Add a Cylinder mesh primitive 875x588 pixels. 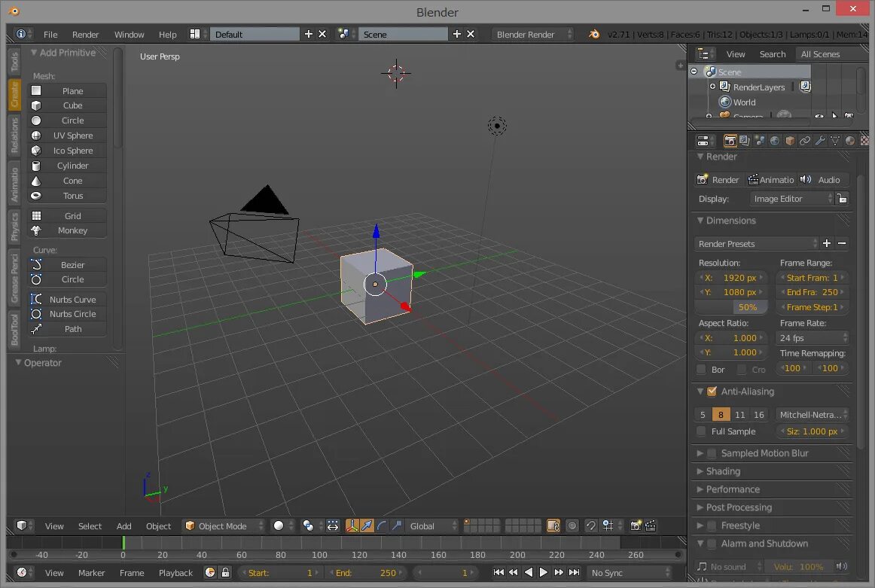tap(67, 166)
